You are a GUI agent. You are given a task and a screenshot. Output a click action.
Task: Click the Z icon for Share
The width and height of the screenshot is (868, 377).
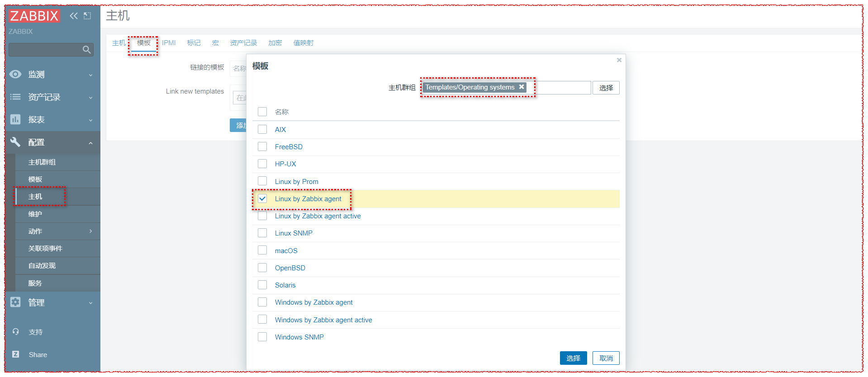tap(16, 354)
